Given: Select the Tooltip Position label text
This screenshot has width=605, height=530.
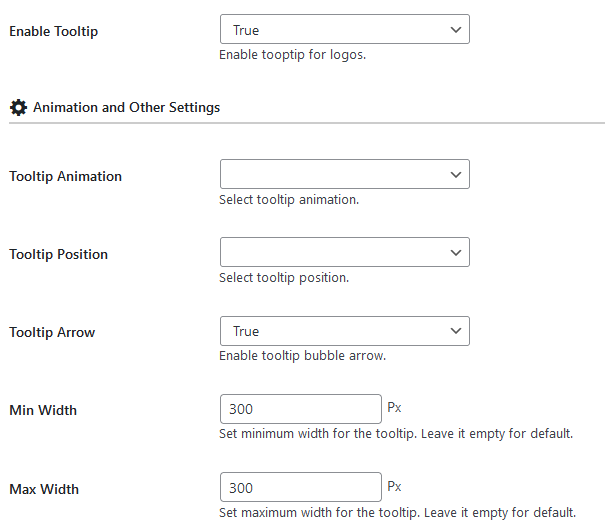Looking at the screenshot, I should tap(58, 254).
